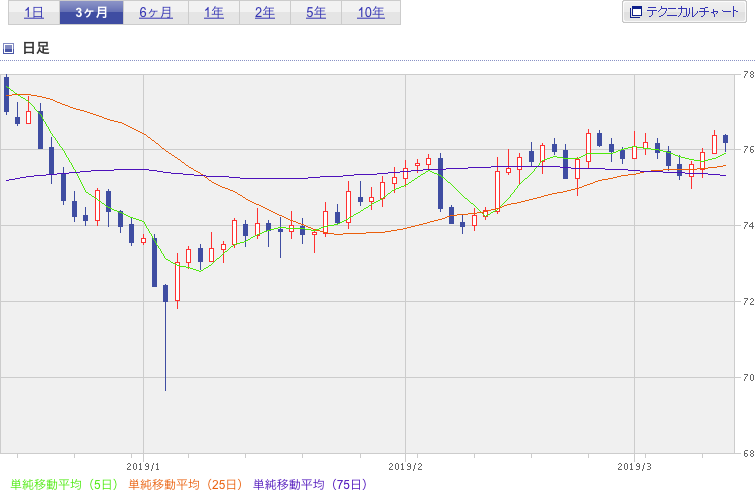This screenshot has height=493, width=755.
Task: Click the window icon in テクニカルチャート button
Action: click(636, 12)
